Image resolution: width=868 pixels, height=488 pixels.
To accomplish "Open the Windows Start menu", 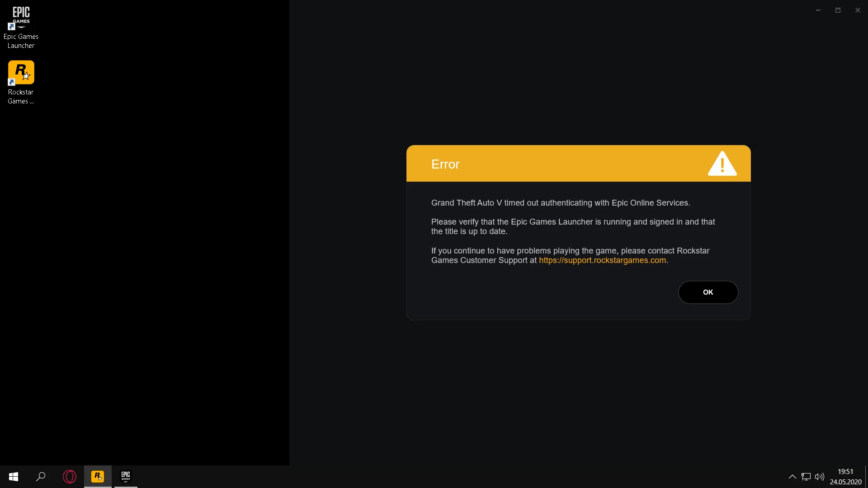I will [x=14, y=477].
